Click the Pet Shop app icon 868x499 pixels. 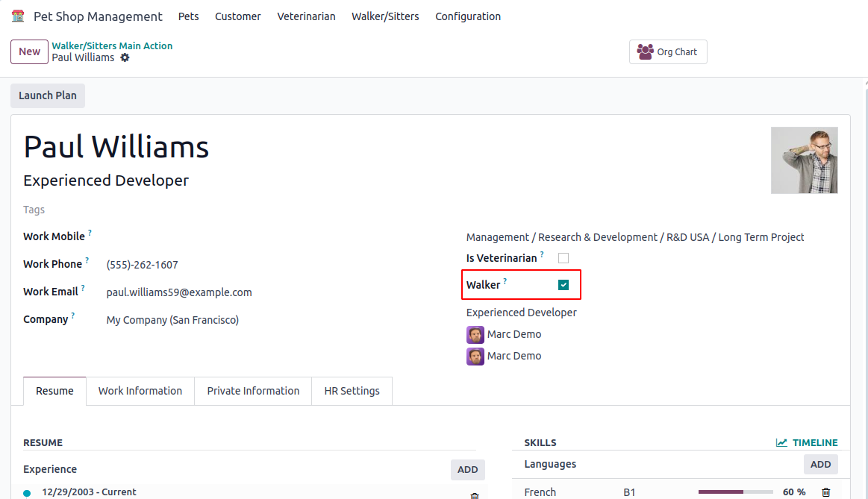point(18,16)
